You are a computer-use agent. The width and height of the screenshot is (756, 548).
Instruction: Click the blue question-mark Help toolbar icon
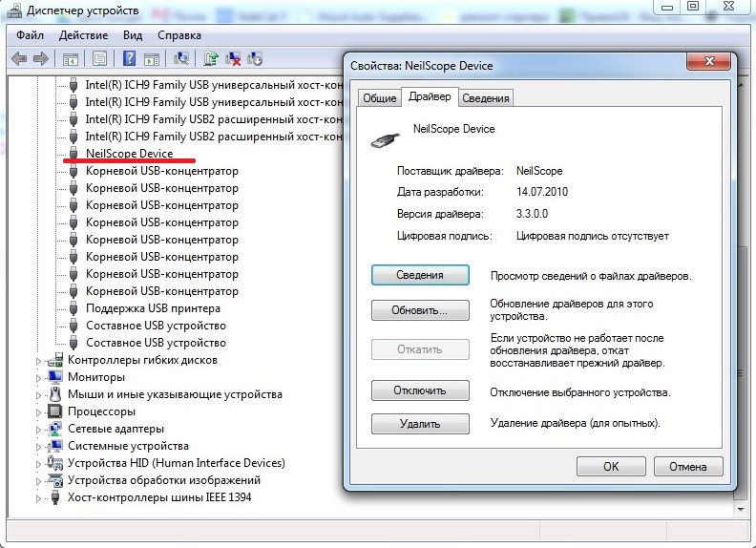tap(129, 58)
